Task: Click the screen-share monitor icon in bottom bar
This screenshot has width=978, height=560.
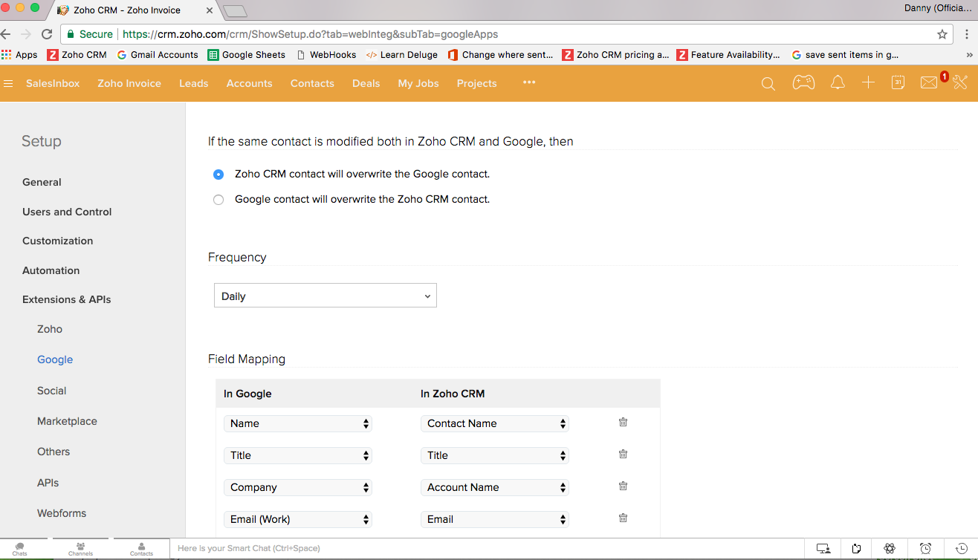Action: [x=823, y=549]
